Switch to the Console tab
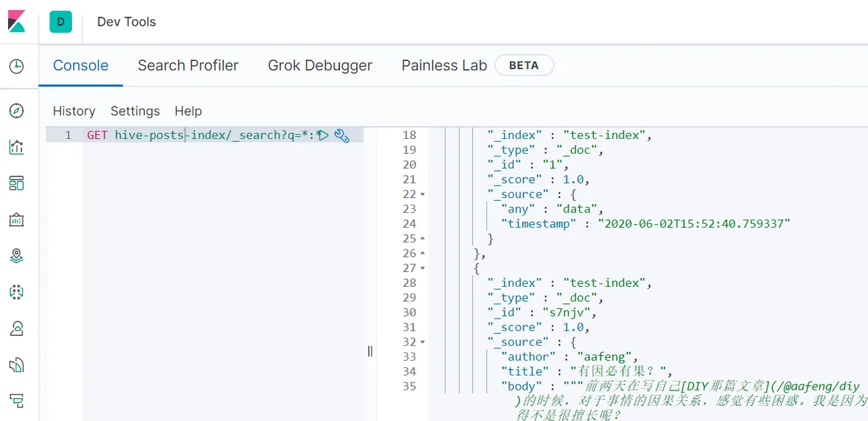The image size is (868, 421). coord(81,65)
